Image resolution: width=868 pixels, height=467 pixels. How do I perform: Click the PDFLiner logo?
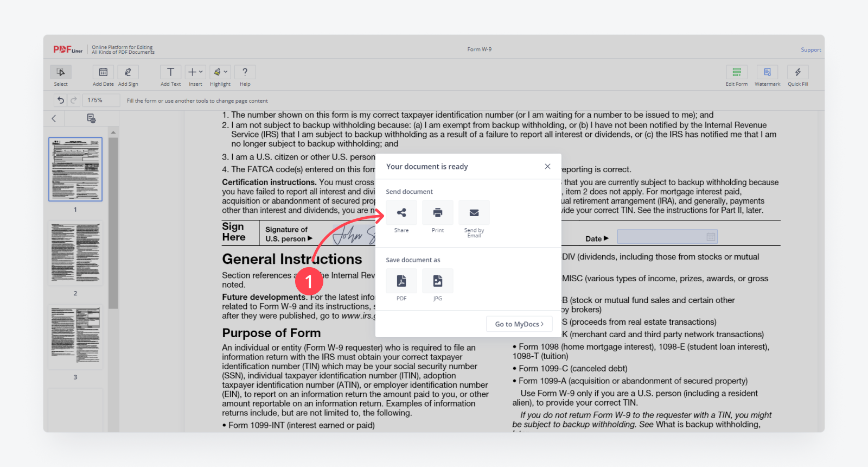tap(68, 50)
